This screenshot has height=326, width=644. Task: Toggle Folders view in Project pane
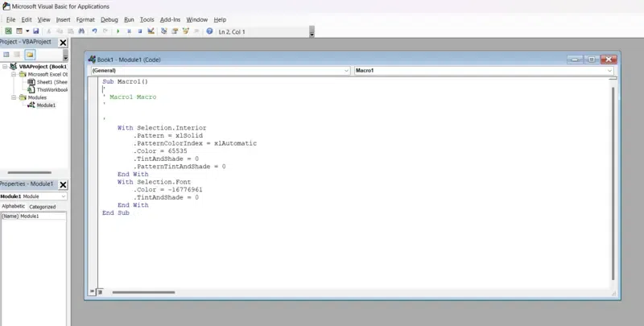pos(30,55)
